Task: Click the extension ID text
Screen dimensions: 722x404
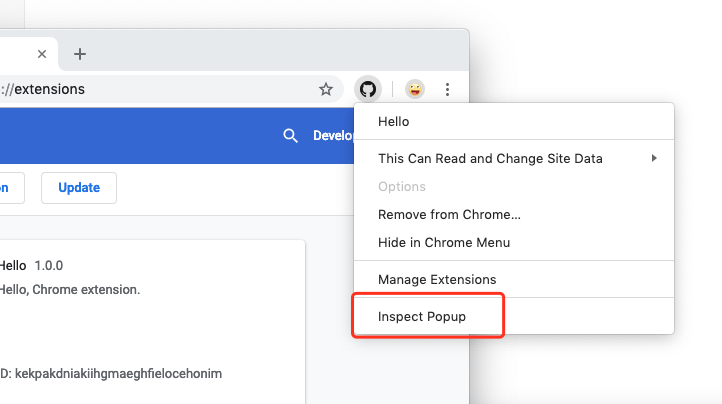Action: pos(111,374)
